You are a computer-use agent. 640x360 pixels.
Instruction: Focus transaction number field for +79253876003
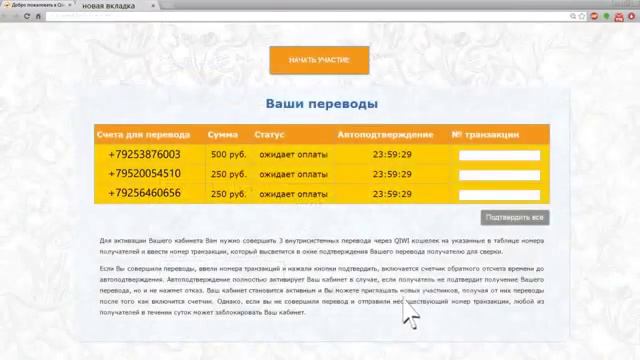point(500,155)
